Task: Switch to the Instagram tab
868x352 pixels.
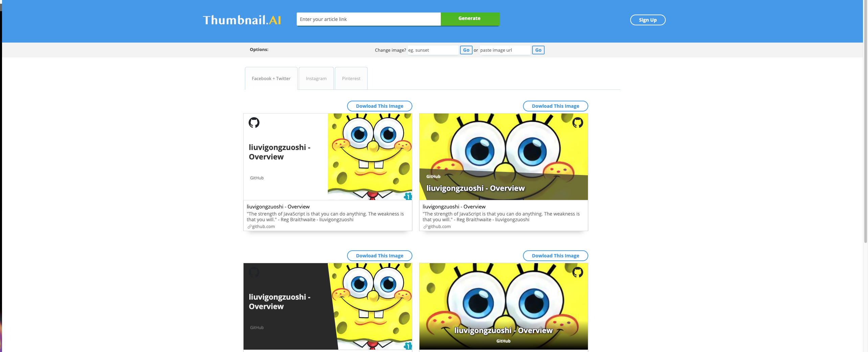Action: [316, 78]
